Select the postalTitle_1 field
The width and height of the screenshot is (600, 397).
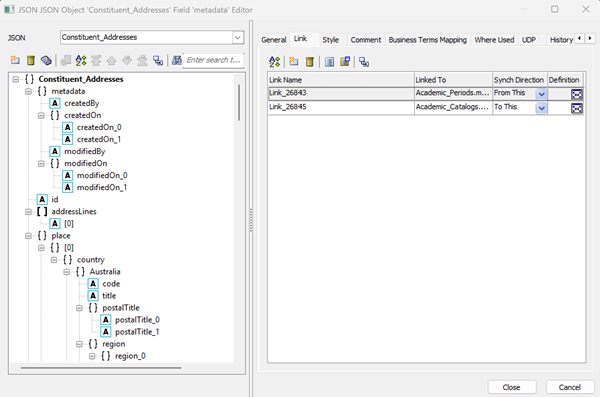tap(137, 332)
